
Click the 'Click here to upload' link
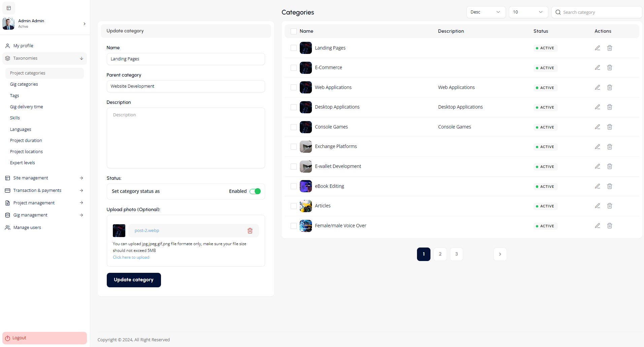[131, 257]
